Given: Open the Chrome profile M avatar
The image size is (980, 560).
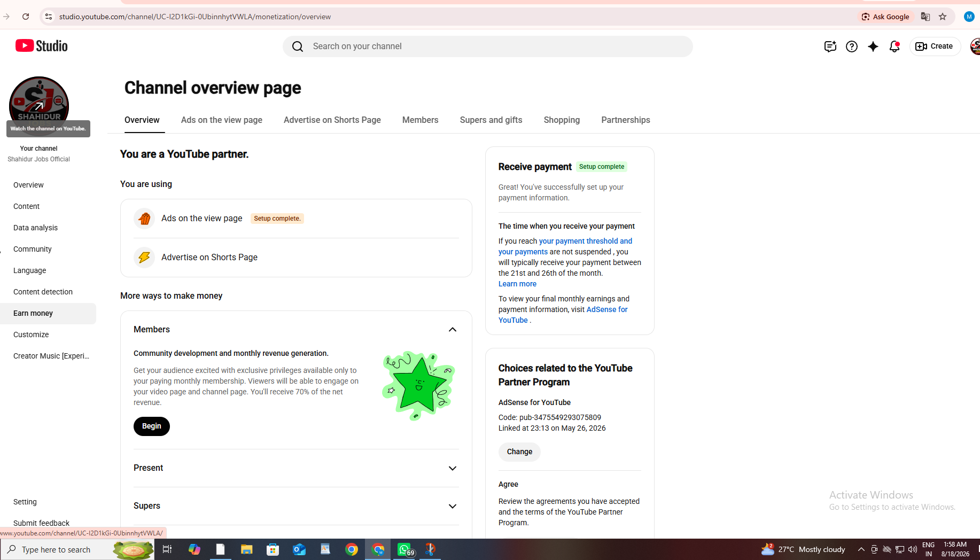Looking at the screenshot, I should 969,17.
